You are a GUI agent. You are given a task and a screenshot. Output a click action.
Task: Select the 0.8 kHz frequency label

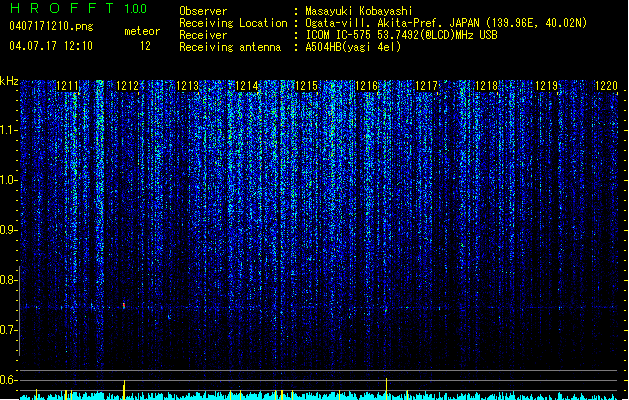click(x=8, y=280)
